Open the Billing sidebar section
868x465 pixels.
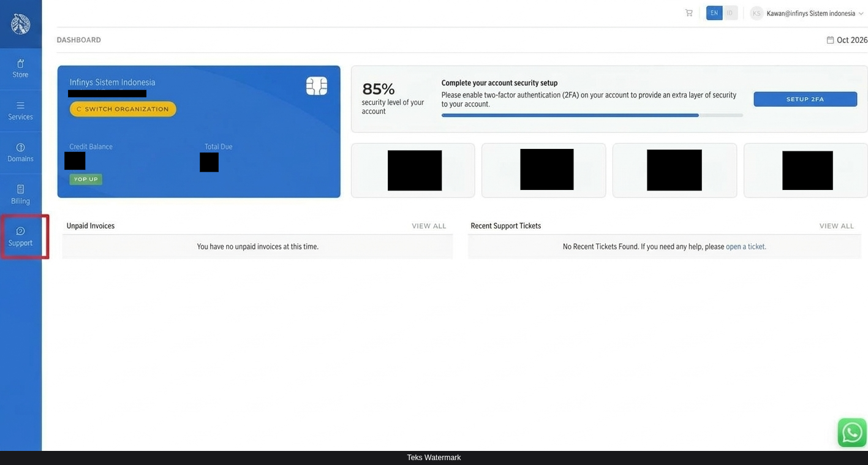20,195
